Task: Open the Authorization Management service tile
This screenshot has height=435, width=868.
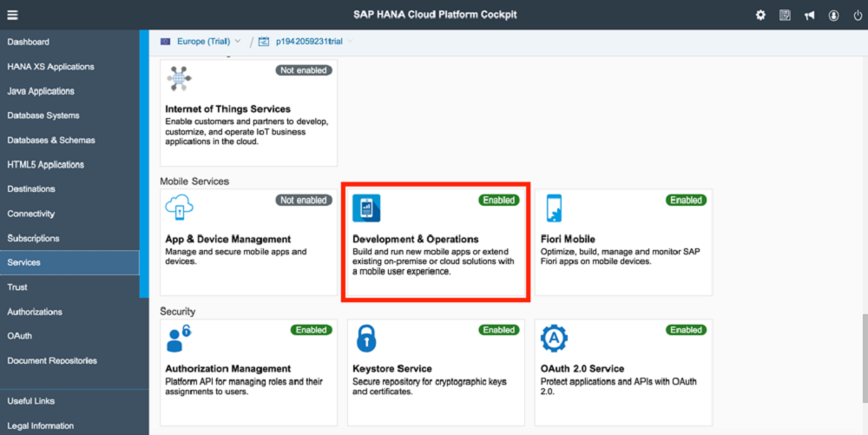Action: pyautogui.click(x=248, y=372)
